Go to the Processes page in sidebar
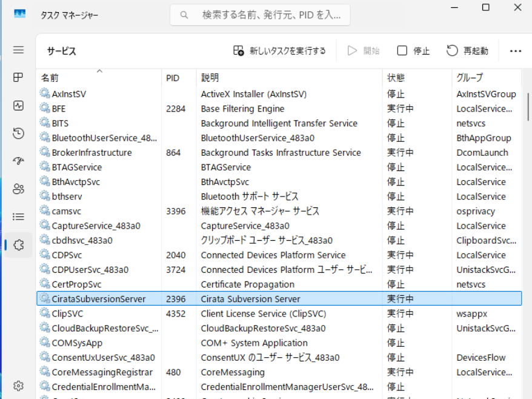This screenshot has width=532, height=399. [x=18, y=78]
